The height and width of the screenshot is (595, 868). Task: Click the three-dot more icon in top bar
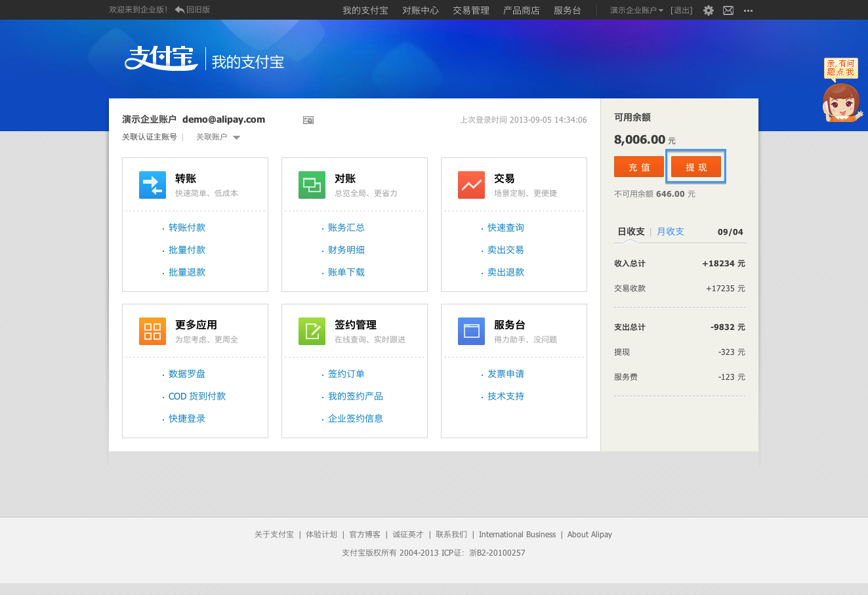[748, 10]
